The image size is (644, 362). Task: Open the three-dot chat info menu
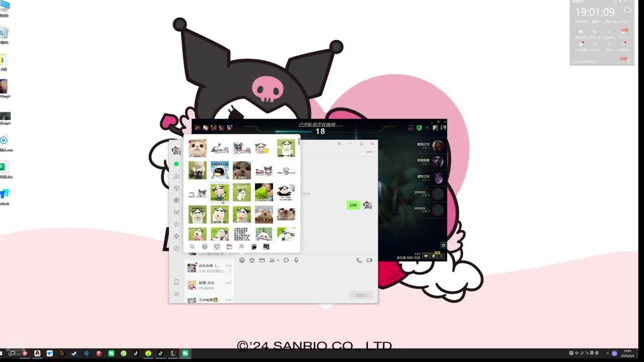[x=369, y=152]
